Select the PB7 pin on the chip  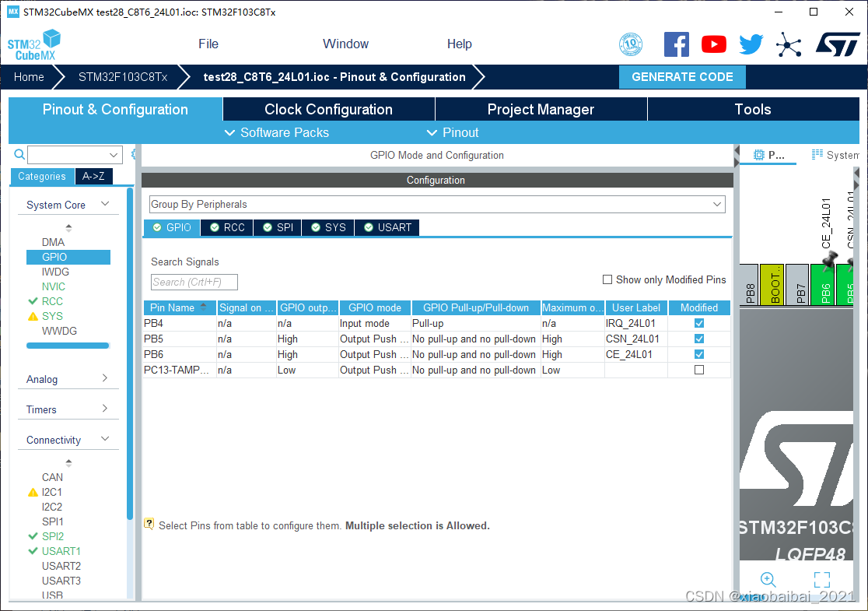(x=797, y=285)
